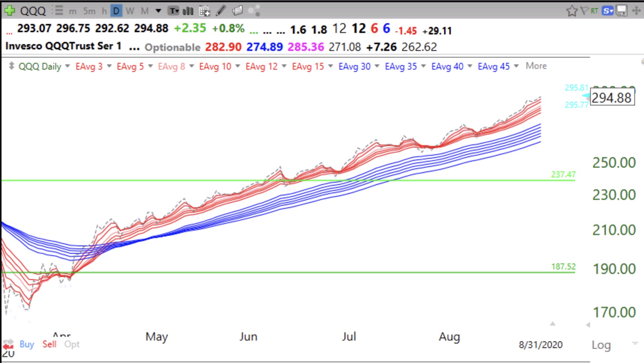The image size is (644, 363).
Task: Select the Daily 'D' timeframe
Action: (116, 11)
